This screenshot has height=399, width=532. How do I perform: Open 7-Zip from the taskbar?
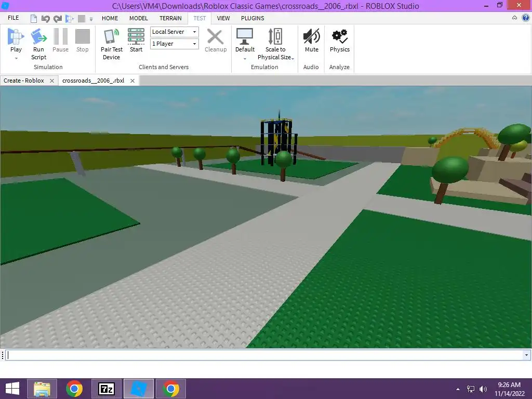click(106, 389)
